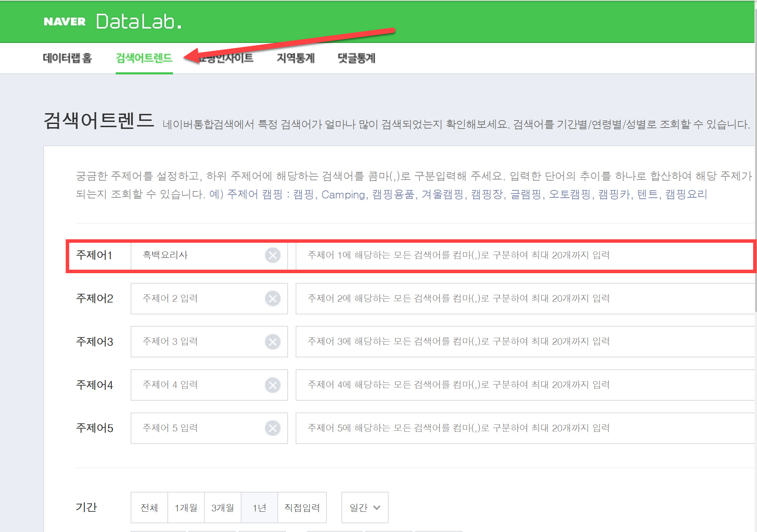Switch to the 지역통계 tab
757x532 pixels.
click(x=296, y=58)
